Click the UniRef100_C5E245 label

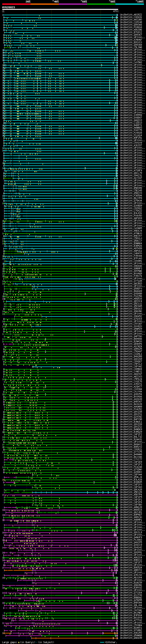[x=131, y=191]
